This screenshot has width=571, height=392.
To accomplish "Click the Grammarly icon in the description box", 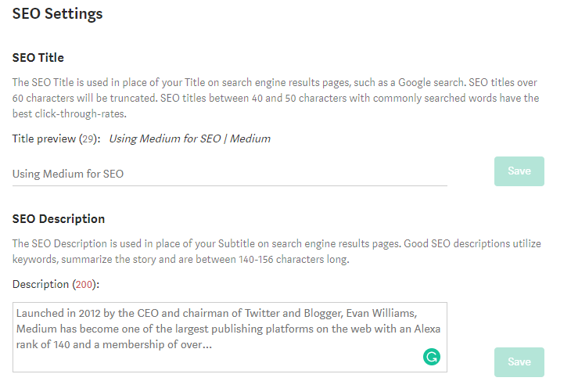I will (431, 358).
